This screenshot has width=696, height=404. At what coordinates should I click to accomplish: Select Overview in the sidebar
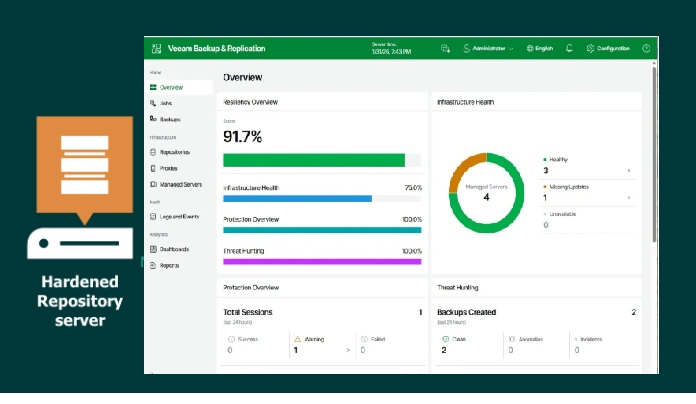170,88
